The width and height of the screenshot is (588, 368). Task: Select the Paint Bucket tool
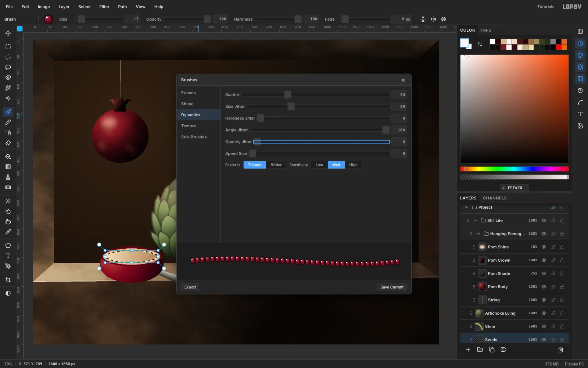coord(8,156)
